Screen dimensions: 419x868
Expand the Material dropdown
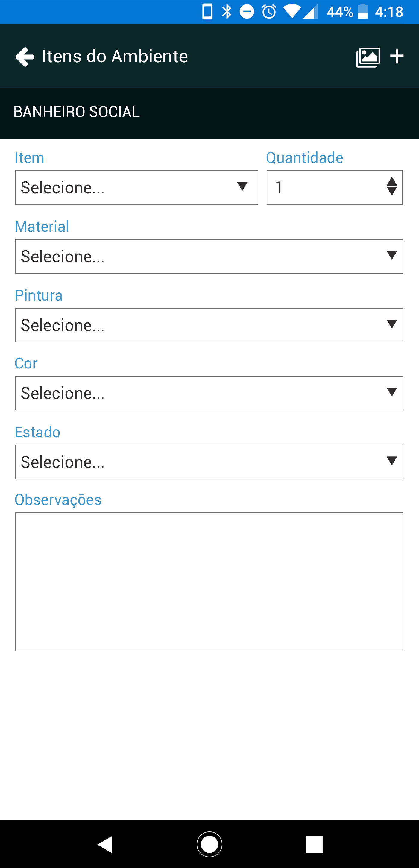click(209, 256)
